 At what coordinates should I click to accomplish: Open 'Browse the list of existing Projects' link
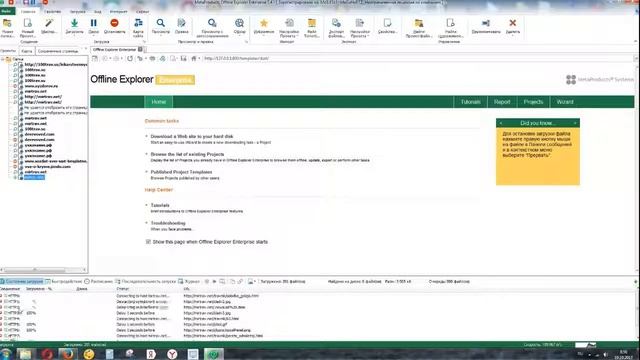187,154
